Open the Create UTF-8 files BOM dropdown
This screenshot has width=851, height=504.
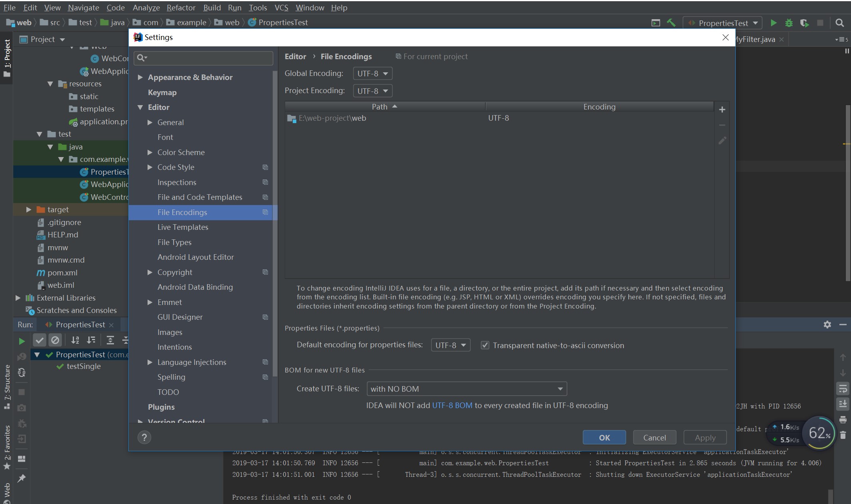466,388
